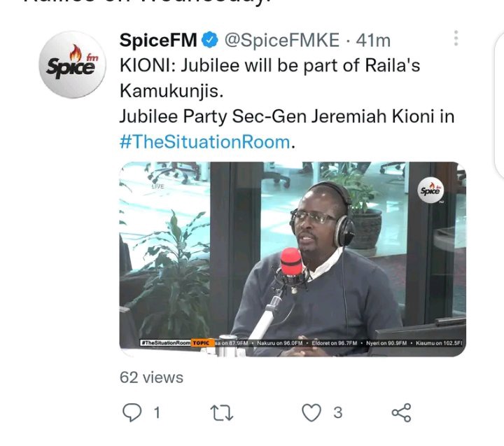The image size is (504, 446).
Task: Open the tweet's three-dot more menu
Action: (456, 39)
